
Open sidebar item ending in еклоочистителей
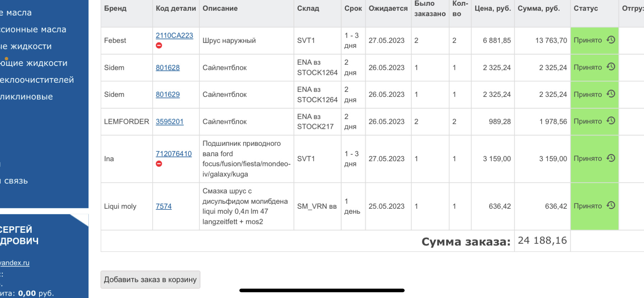(x=37, y=80)
